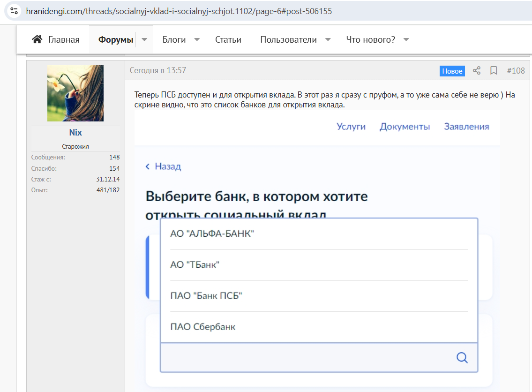The height and width of the screenshot is (392, 532).
Task: Open Nix user profile link
Action: tap(75, 132)
